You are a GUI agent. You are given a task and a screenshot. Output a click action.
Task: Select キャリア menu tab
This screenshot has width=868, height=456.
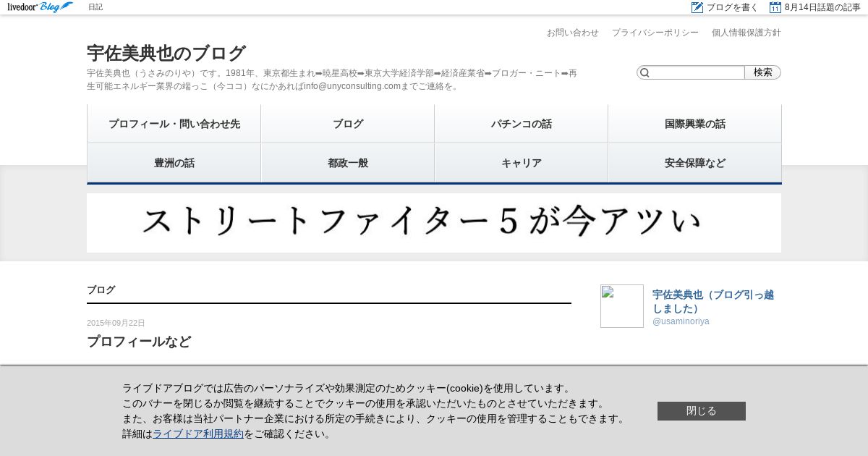[x=521, y=163]
